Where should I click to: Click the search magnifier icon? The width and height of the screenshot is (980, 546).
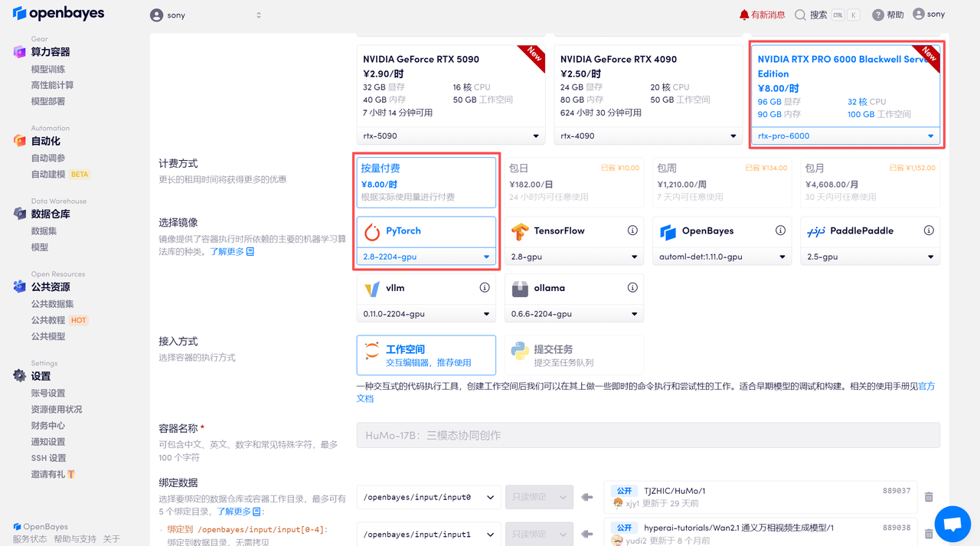tap(800, 15)
